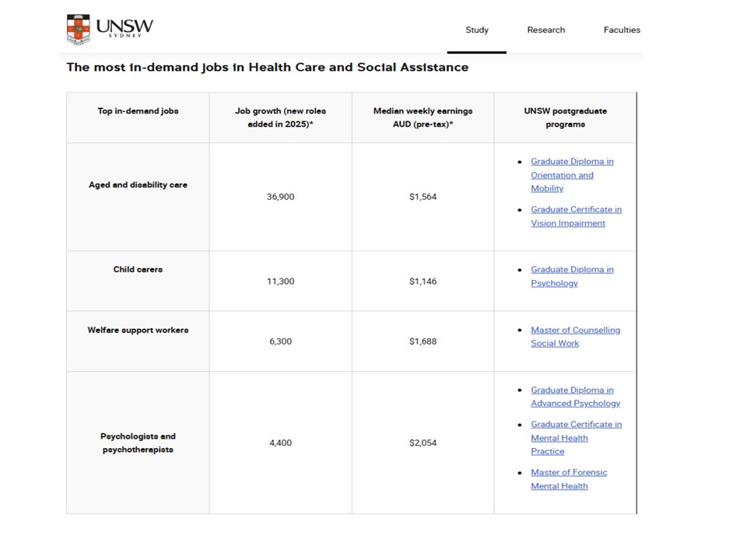Select 'Psychologists and psychotherapists' row label
Screen dimensions: 747x560
(x=138, y=443)
